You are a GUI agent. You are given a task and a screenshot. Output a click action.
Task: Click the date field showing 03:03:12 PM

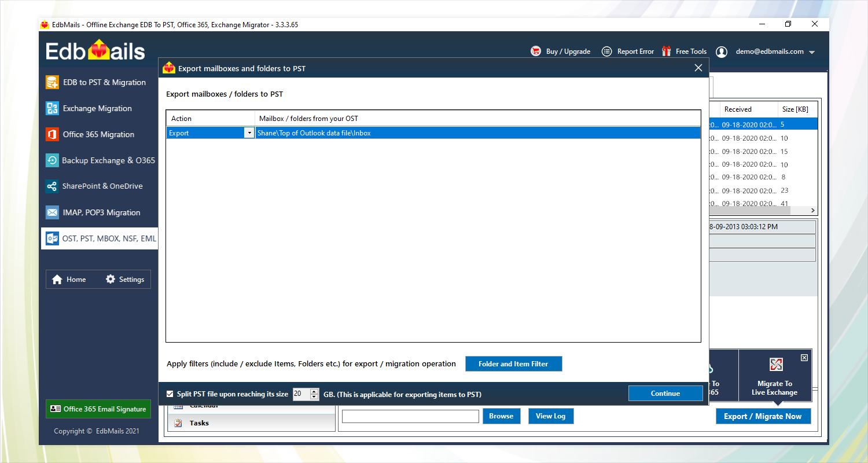762,227
